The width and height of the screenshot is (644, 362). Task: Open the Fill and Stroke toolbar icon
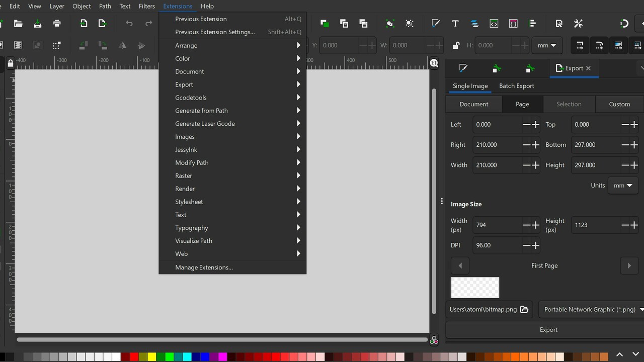click(436, 24)
